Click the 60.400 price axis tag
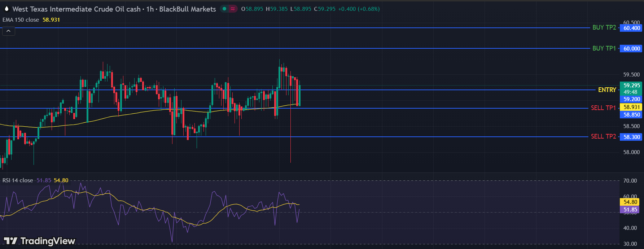Viewport: 644px width, 249px height. (631, 28)
